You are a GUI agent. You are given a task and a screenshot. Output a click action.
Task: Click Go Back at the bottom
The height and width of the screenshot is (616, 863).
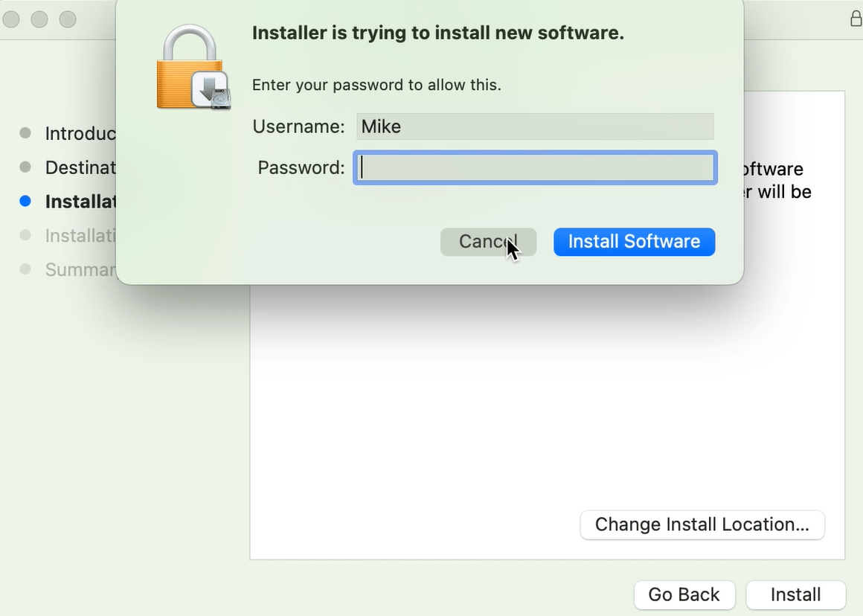click(684, 594)
